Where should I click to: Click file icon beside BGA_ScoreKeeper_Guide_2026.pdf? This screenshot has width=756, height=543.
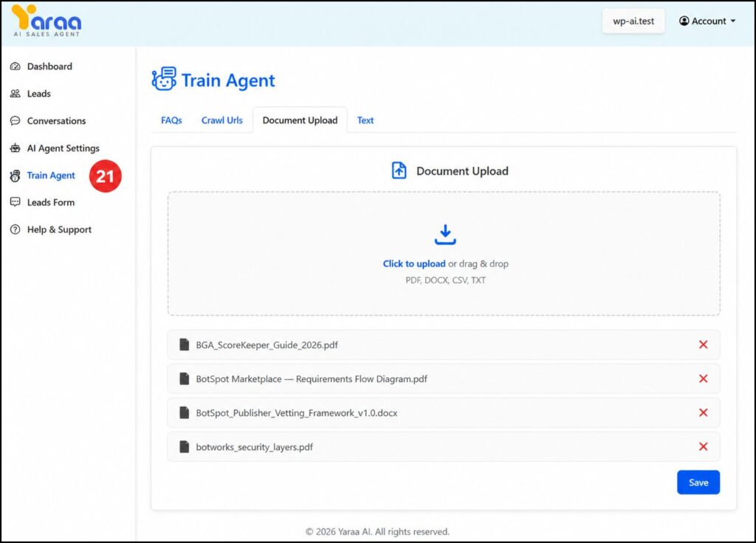[184, 344]
